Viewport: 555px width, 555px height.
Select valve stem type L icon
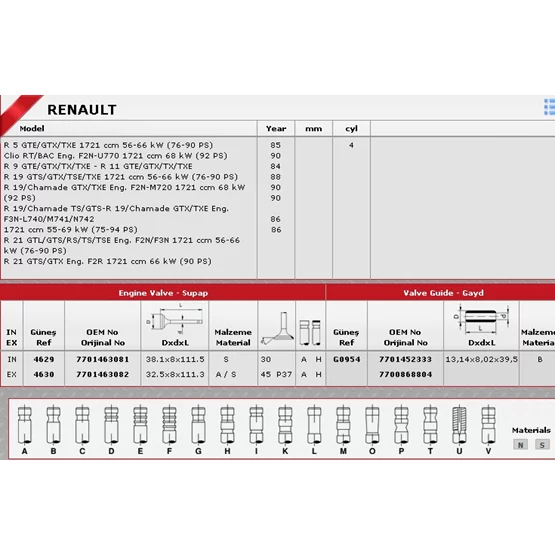314,425
